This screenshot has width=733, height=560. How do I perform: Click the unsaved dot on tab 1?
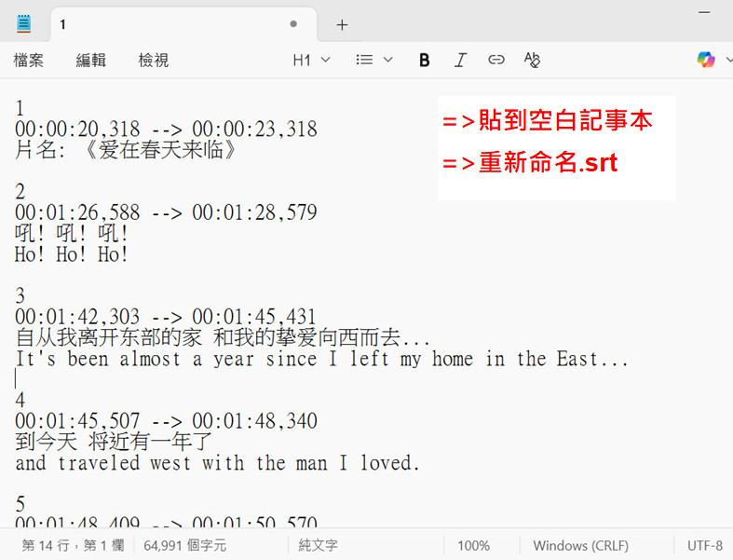(293, 24)
